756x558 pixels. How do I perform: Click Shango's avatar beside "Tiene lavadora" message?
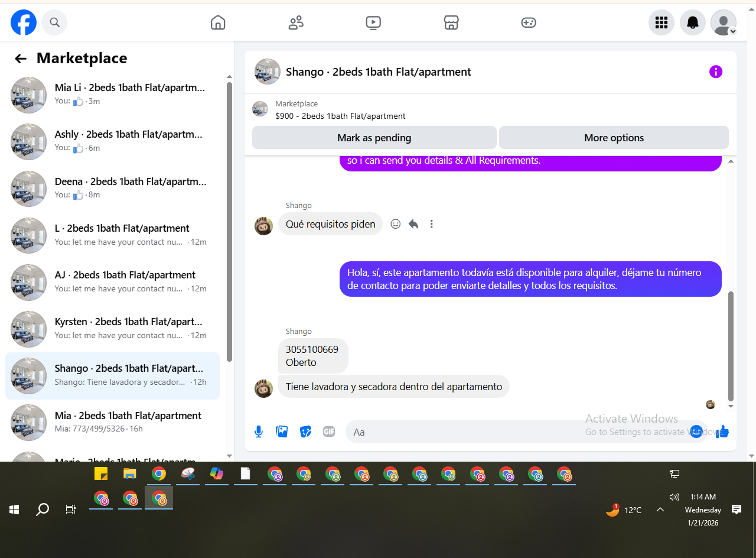click(x=263, y=388)
